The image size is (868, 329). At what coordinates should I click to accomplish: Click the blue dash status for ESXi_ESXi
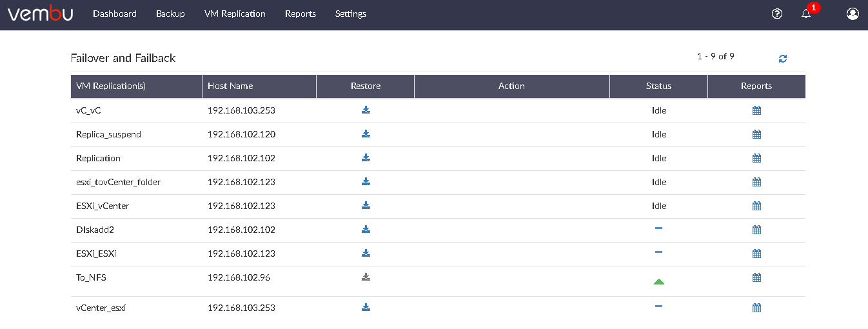click(658, 252)
